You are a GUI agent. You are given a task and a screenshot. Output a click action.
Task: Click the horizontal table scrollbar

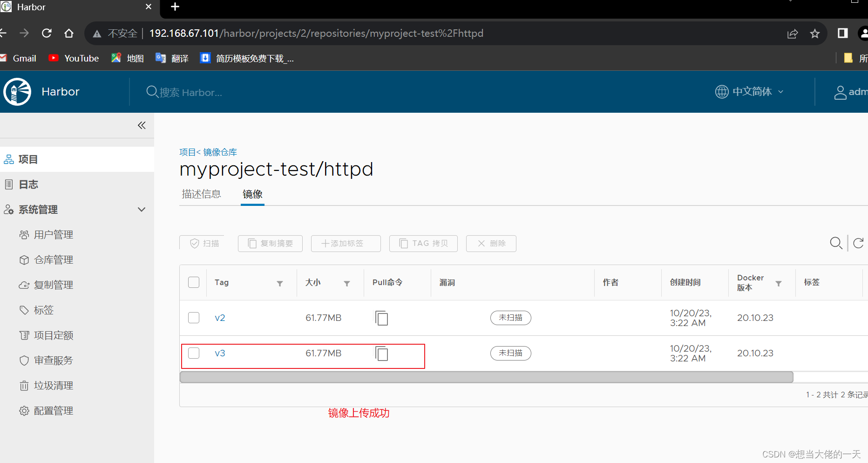pos(486,377)
